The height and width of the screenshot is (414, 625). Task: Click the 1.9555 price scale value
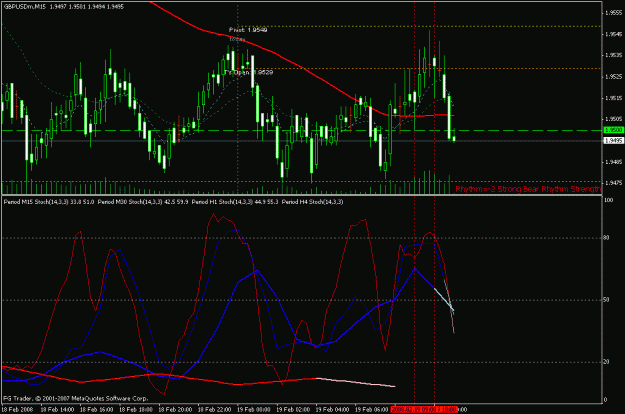(613, 13)
